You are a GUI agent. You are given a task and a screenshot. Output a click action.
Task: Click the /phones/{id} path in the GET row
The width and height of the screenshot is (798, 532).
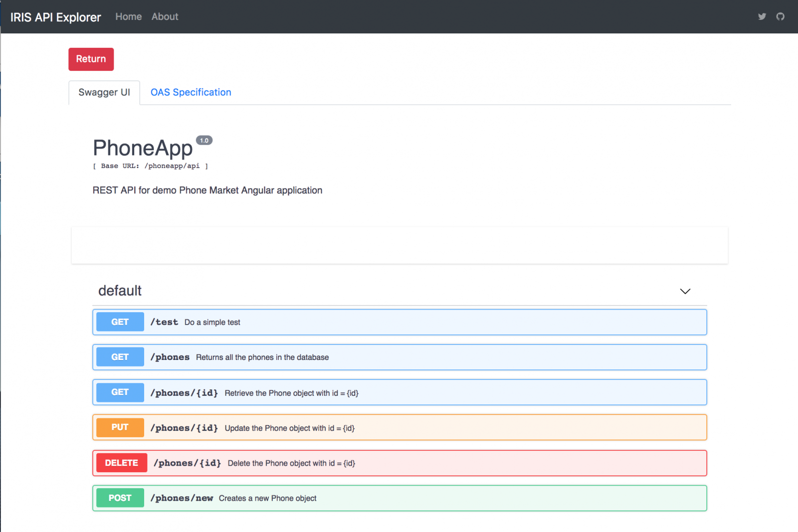coord(184,393)
